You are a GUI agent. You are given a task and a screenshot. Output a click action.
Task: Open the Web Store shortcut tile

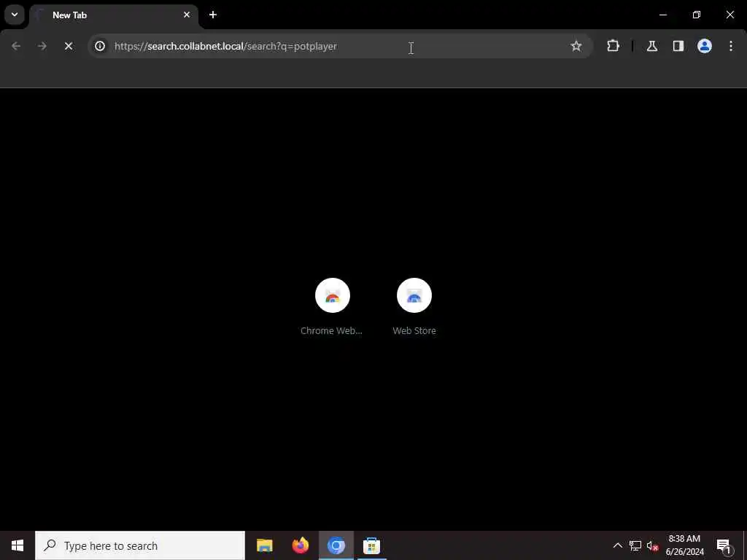414,307
